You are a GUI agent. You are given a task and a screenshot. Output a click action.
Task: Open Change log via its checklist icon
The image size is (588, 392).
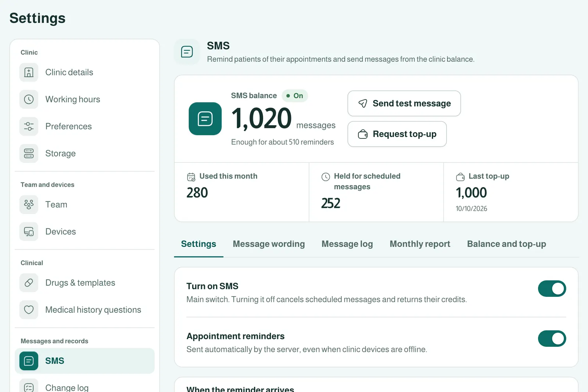(x=29, y=387)
